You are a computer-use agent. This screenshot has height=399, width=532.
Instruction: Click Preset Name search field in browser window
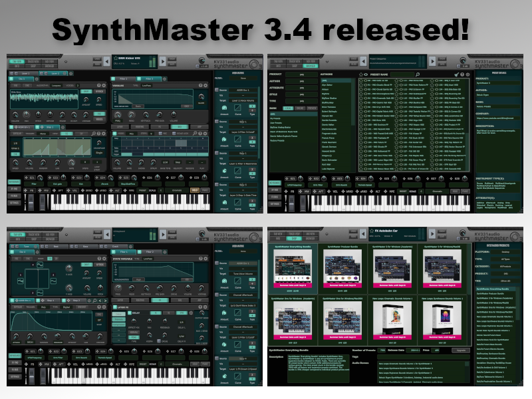click(x=402, y=74)
